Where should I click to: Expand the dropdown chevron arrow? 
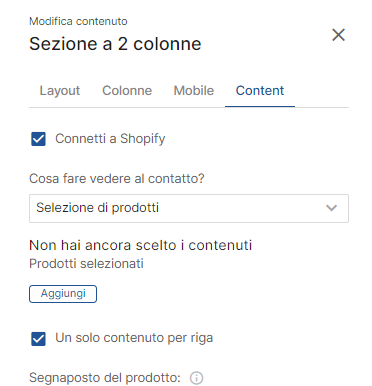pyautogui.click(x=331, y=208)
